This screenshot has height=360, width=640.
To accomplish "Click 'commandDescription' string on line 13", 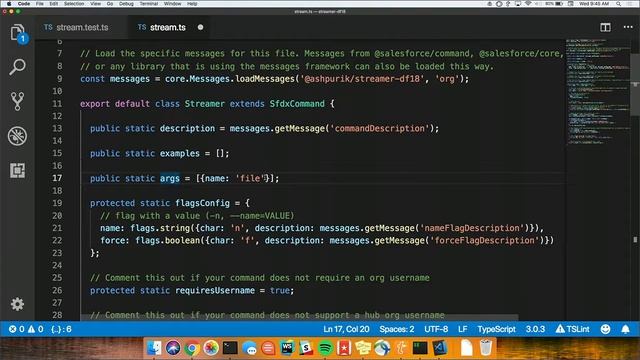I will (x=380, y=129).
